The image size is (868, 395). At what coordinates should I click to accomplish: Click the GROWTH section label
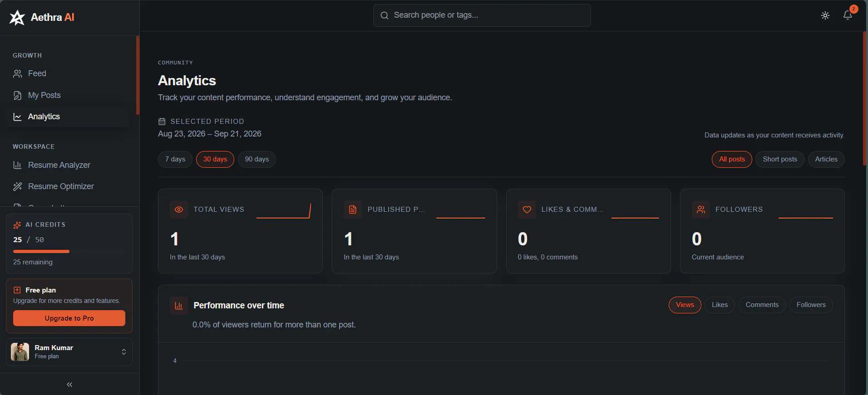pyautogui.click(x=27, y=55)
